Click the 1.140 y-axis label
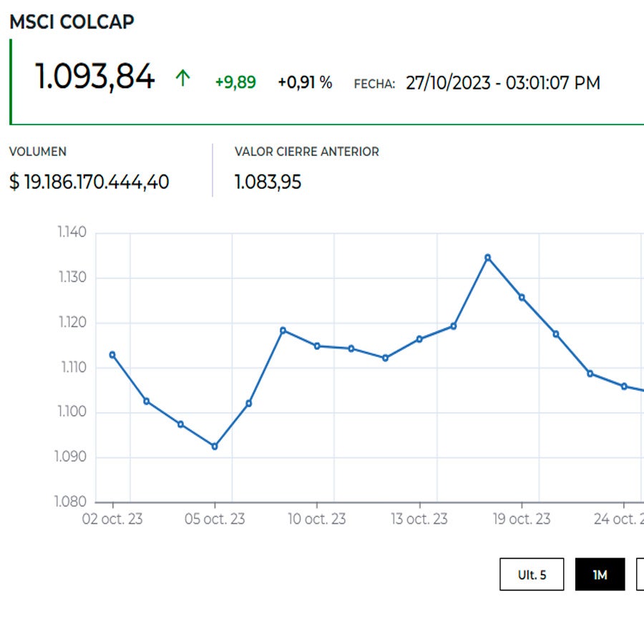 pos(72,233)
